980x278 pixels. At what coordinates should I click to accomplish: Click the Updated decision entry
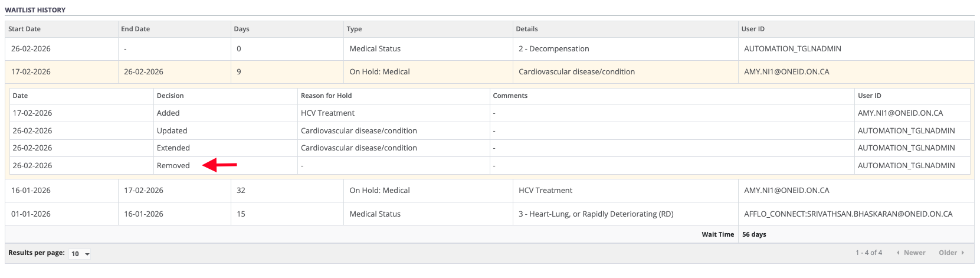(172, 131)
